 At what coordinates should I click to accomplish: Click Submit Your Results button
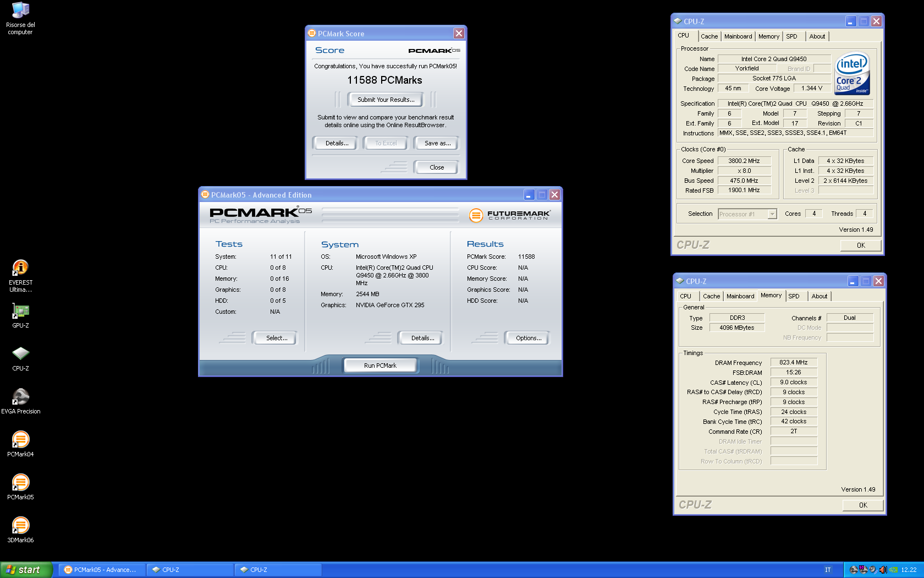tap(386, 100)
